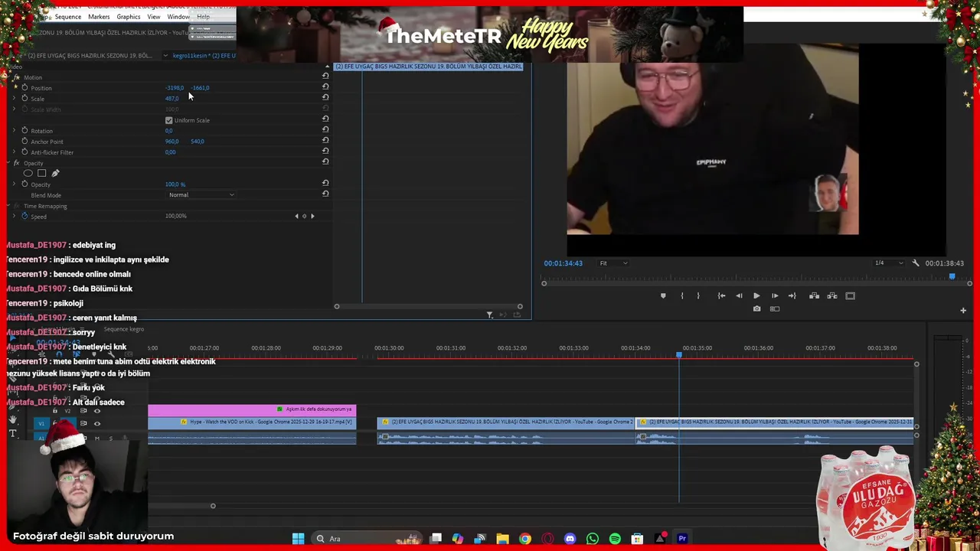This screenshot has width=980, height=551.
Task: Select the free draw bezier pen mask
Action: 55,173
